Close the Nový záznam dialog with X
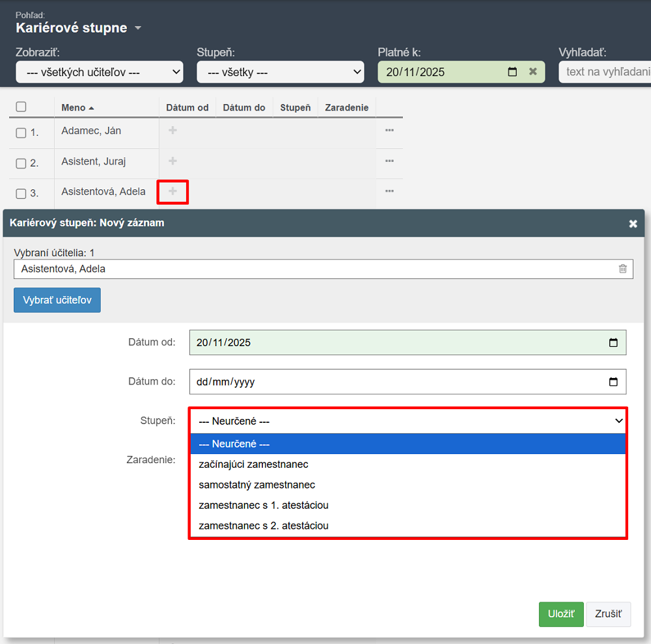651x644 pixels. pyautogui.click(x=633, y=224)
